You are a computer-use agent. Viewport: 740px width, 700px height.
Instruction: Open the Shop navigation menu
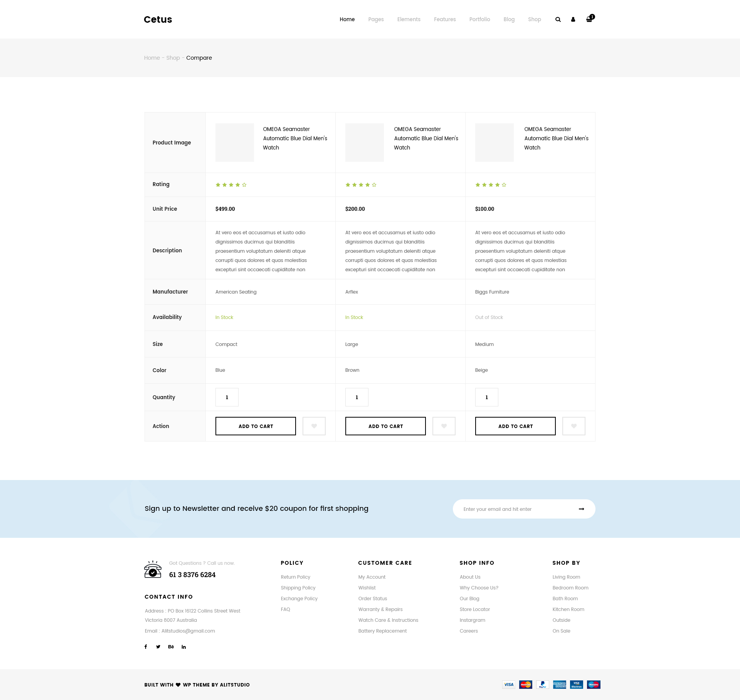[x=534, y=19]
